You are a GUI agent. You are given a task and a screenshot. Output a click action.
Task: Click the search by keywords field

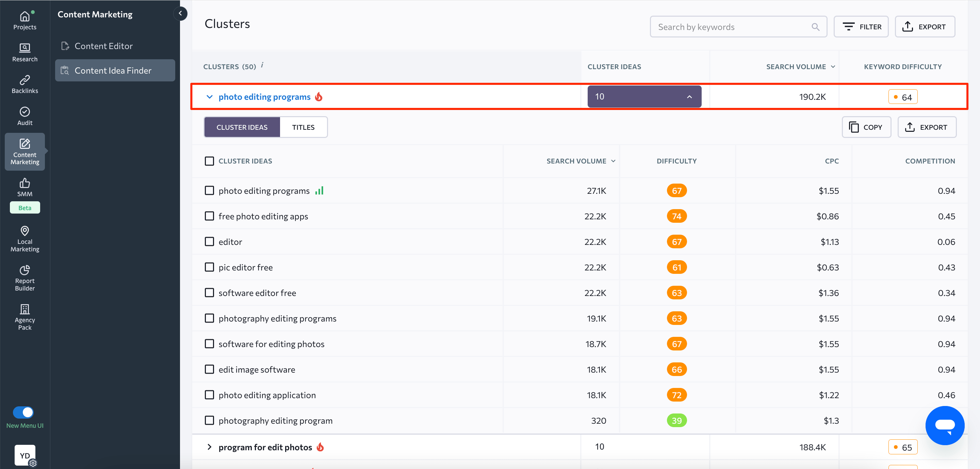coord(738,26)
